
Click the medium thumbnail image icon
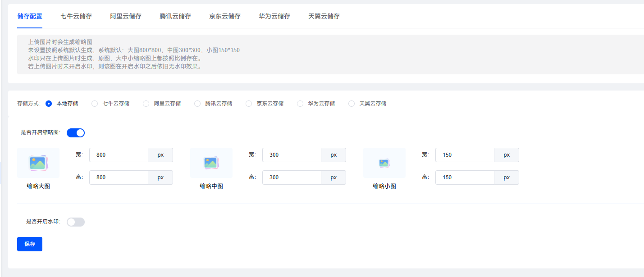pyautogui.click(x=211, y=163)
